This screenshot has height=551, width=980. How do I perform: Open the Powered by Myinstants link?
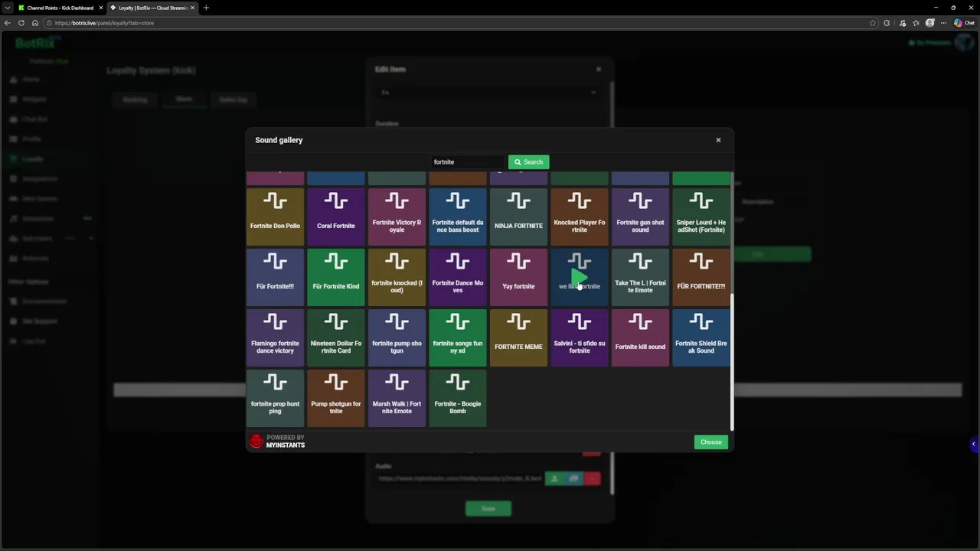277,442
